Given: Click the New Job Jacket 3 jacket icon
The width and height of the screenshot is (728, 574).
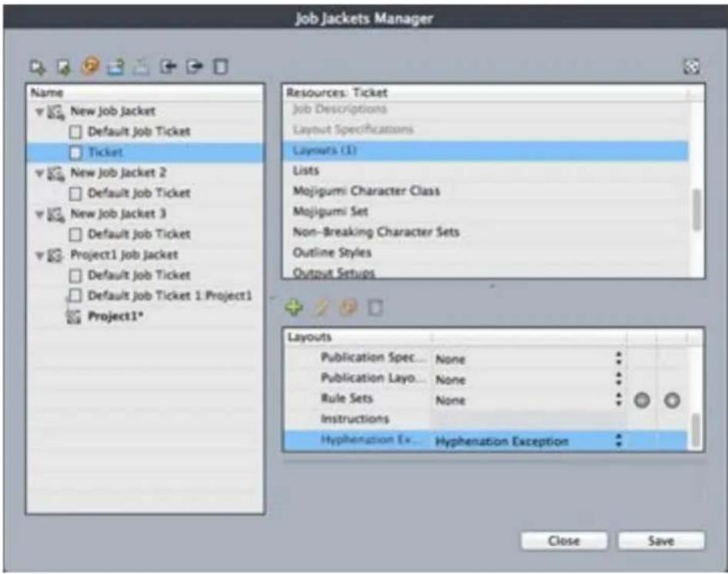Looking at the screenshot, I should point(56,214).
